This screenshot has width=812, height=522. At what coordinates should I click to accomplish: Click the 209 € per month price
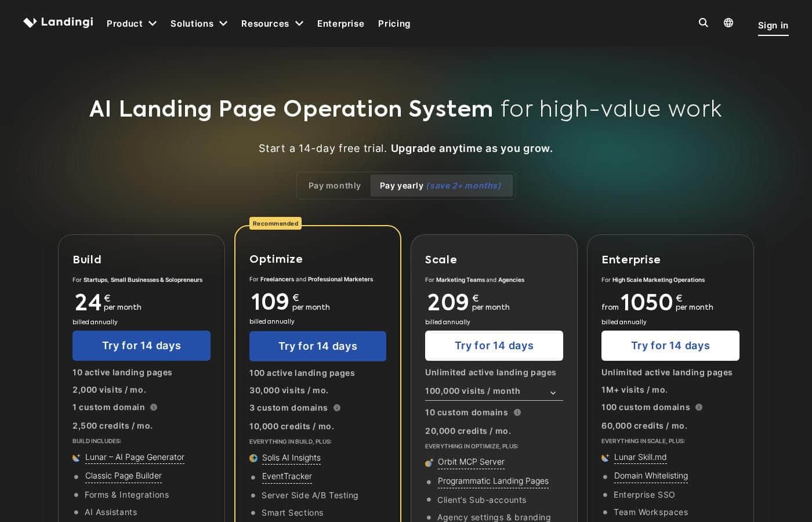469,302
